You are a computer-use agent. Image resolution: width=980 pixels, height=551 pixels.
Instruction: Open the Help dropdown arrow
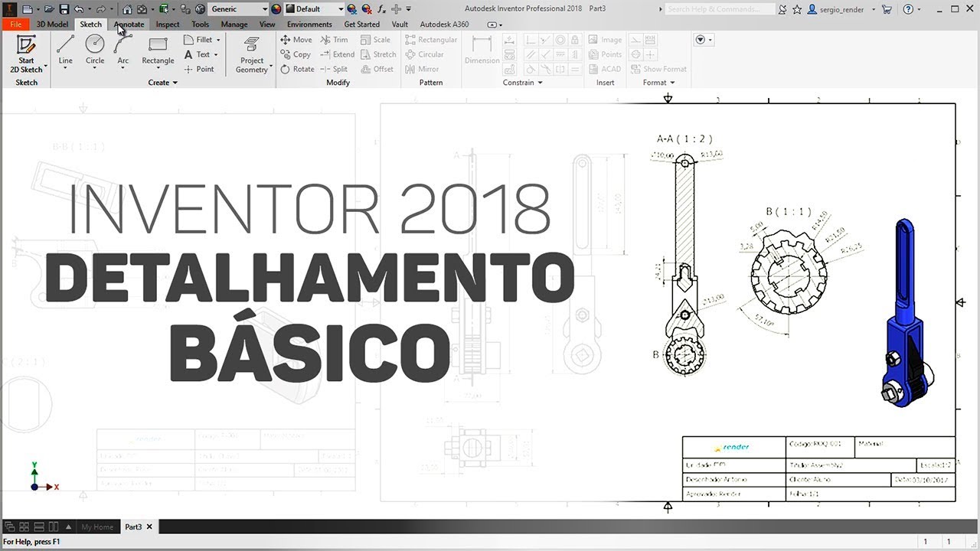[x=920, y=9]
